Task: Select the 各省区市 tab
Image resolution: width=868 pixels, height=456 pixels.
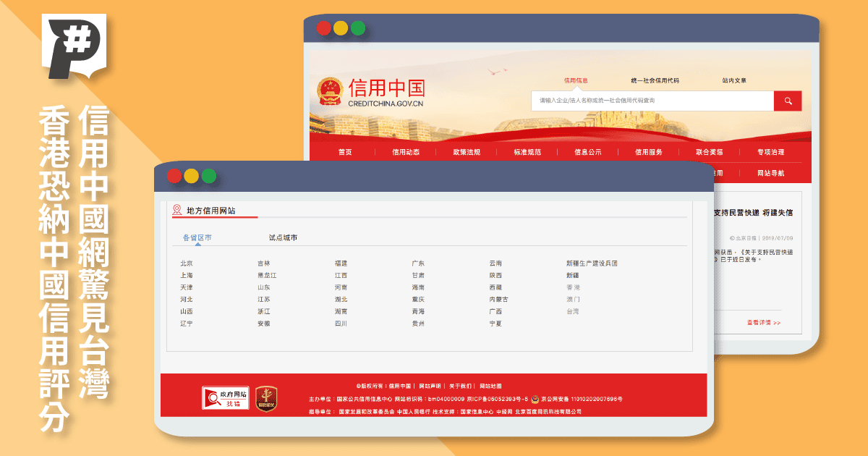Action: pyautogui.click(x=197, y=237)
